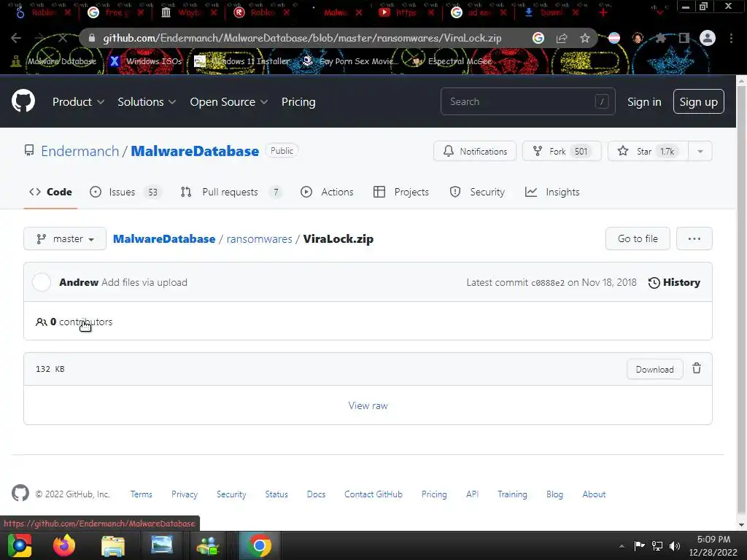Open the Privacy footer link
The height and width of the screenshot is (560, 747).
185,494
